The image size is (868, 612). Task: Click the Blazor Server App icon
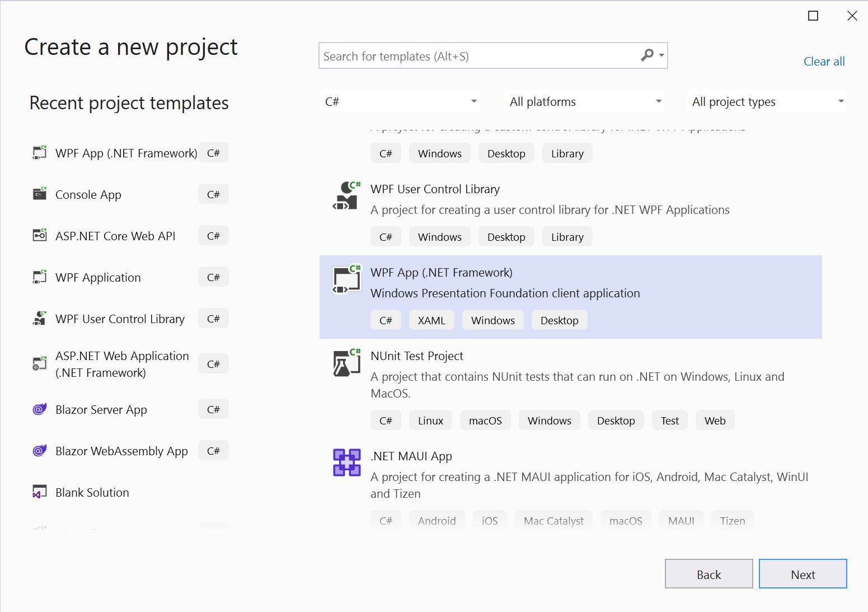[40, 409]
